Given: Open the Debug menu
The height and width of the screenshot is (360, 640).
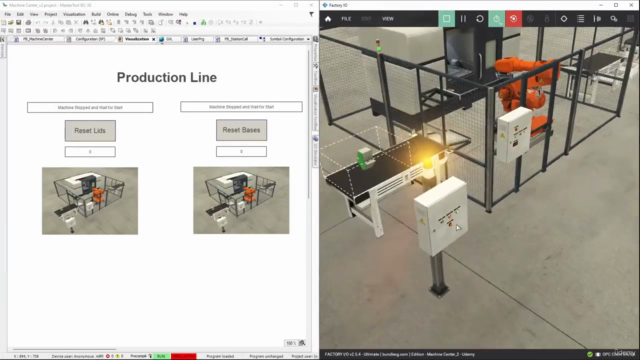Looking at the screenshot, I should pyautogui.click(x=131, y=14).
